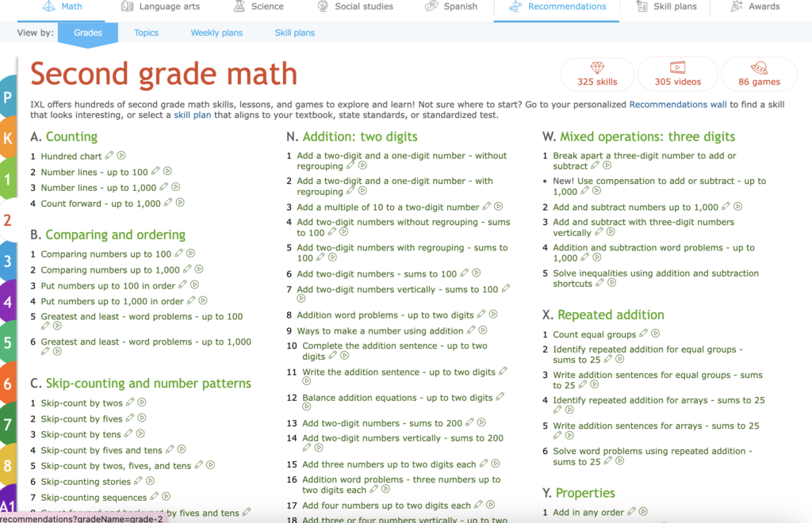Viewport: 812px width, 523px height.
Task: Select the Grades view
Action: [88, 32]
